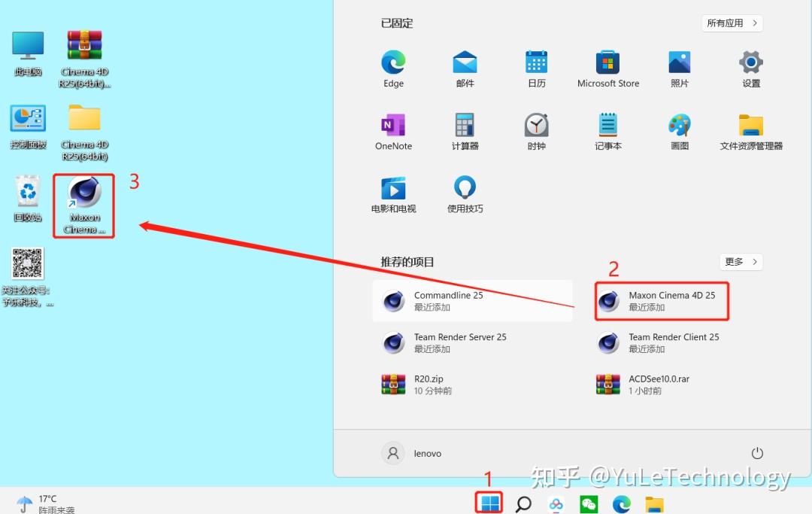Open Maxon Cinema 4D 25 recommended item
The height and width of the screenshot is (514, 812).
662,300
